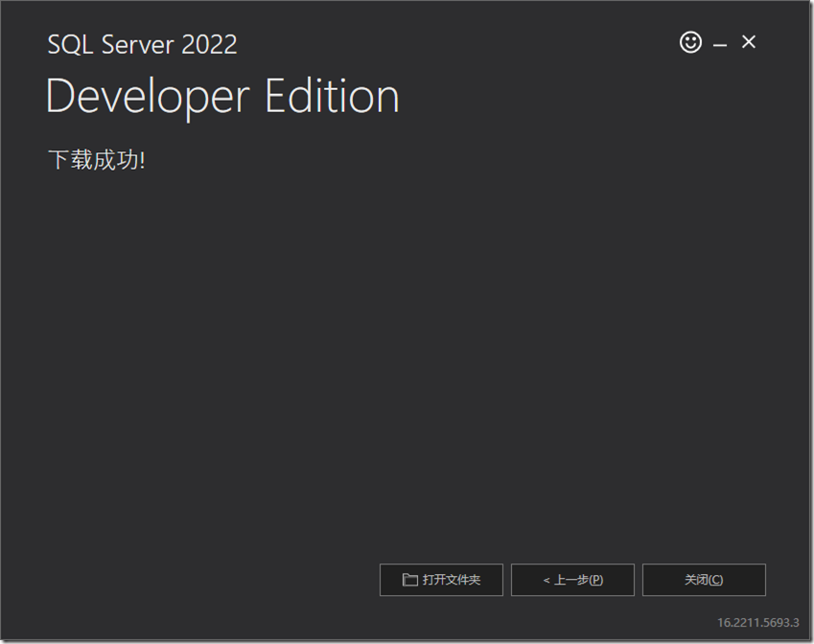This screenshot has width=814, height=644.
Task: Click the SQL Server 2022 title text
Action: click(142, 44)
